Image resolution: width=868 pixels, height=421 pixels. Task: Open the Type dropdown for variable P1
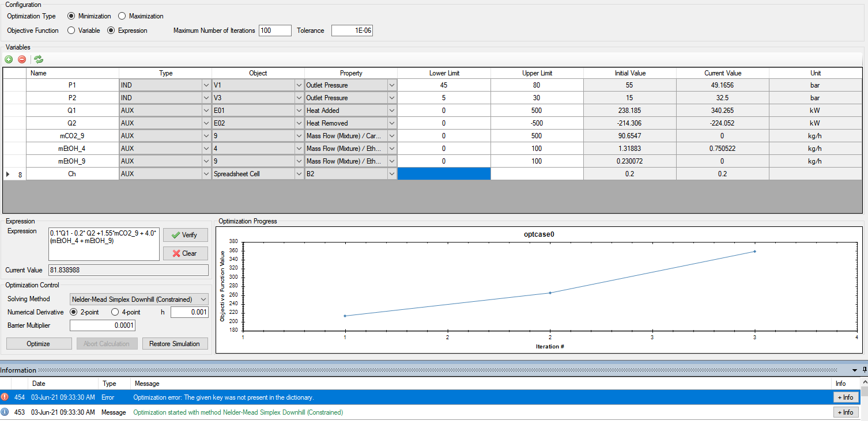[x=206, y=85]
